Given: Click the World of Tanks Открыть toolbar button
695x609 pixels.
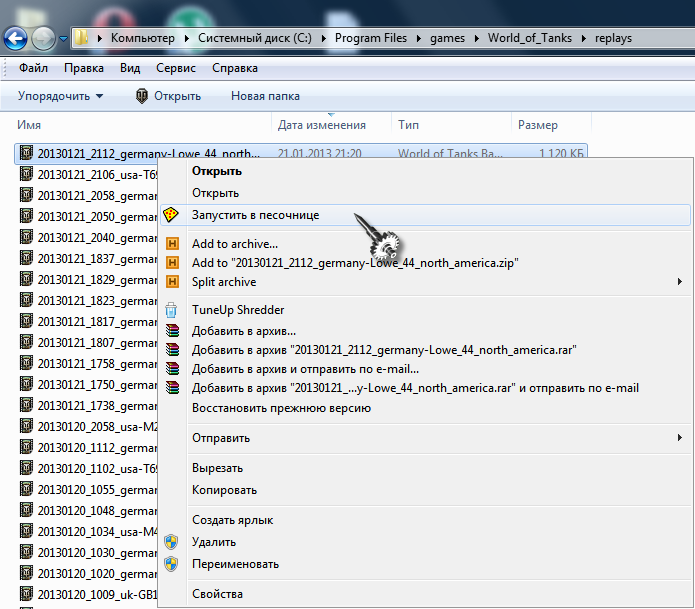Looking at the screenshot, I should tap(168, 96).
